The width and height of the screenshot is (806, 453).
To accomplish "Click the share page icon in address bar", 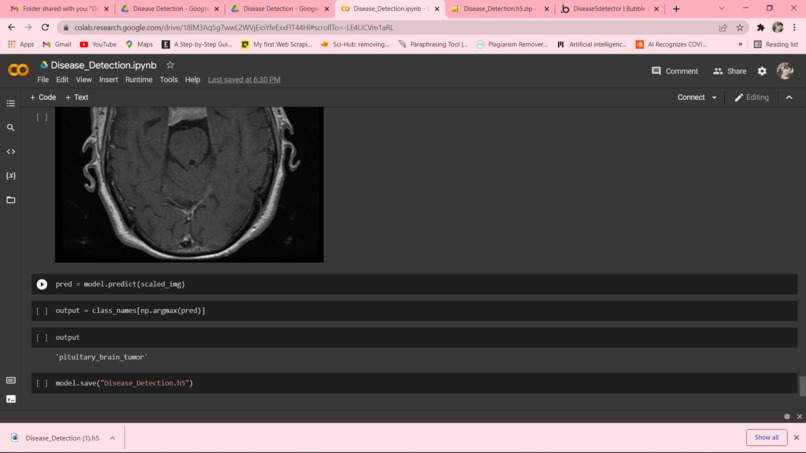I will point(723,28).
